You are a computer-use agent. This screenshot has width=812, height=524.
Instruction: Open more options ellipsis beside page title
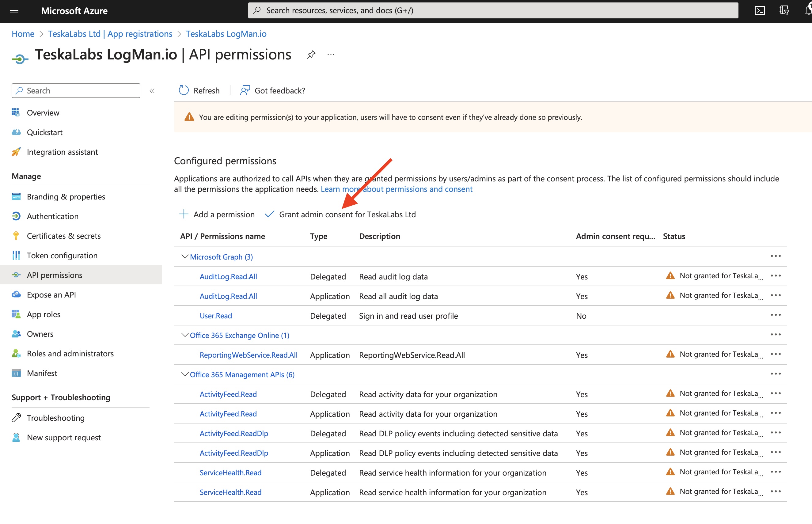pyautogui.click(x=331, y=55)
